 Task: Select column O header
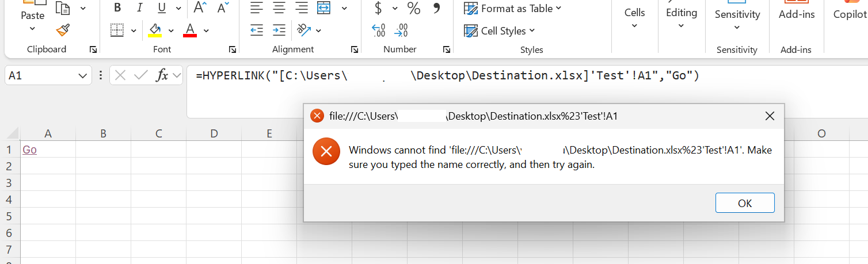click(821, 133)
